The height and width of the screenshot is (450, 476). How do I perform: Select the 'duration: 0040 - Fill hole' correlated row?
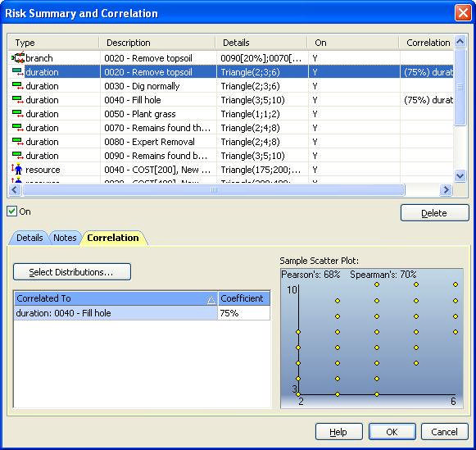point(116,313)
